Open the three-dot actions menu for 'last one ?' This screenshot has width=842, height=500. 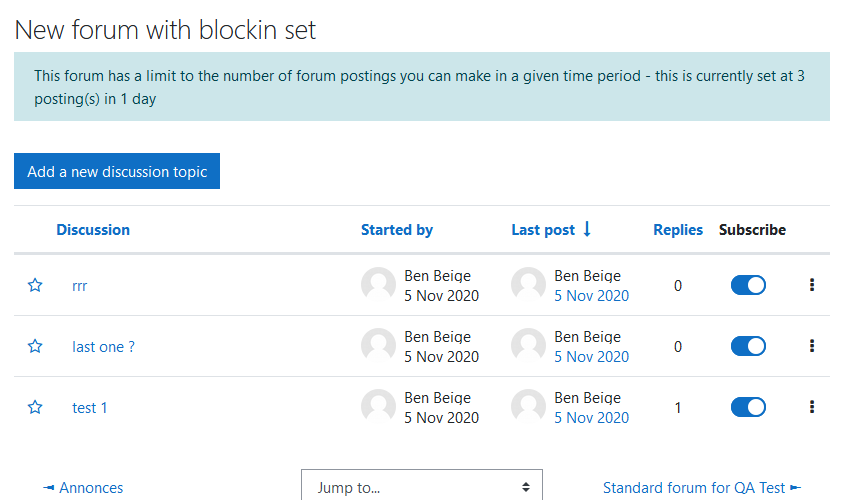(812, 346)
